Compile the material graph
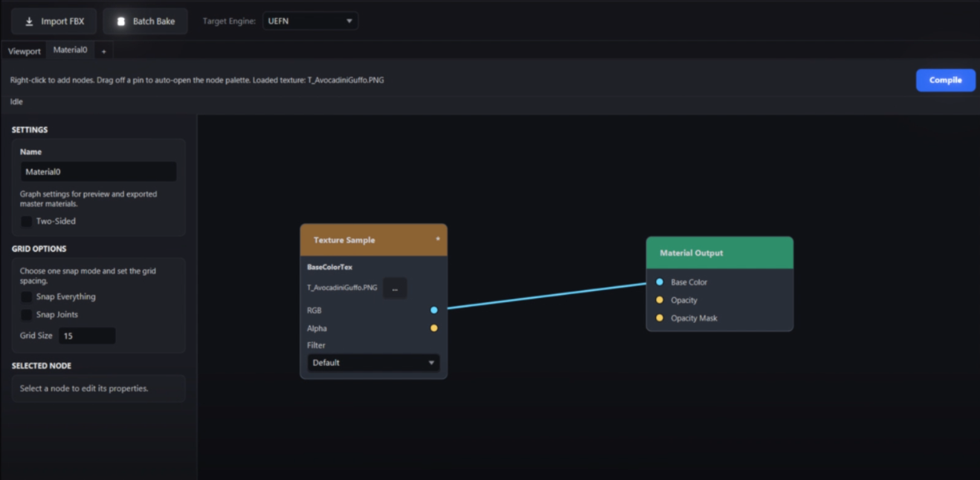The width and height of the screenshot is (980, 480). coord(945,80)
